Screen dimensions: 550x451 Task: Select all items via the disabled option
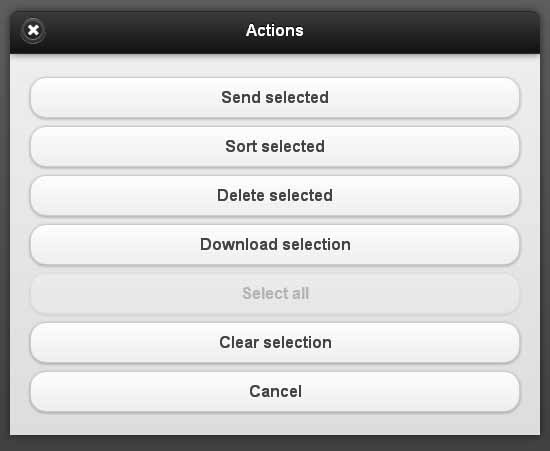(275, 294)
